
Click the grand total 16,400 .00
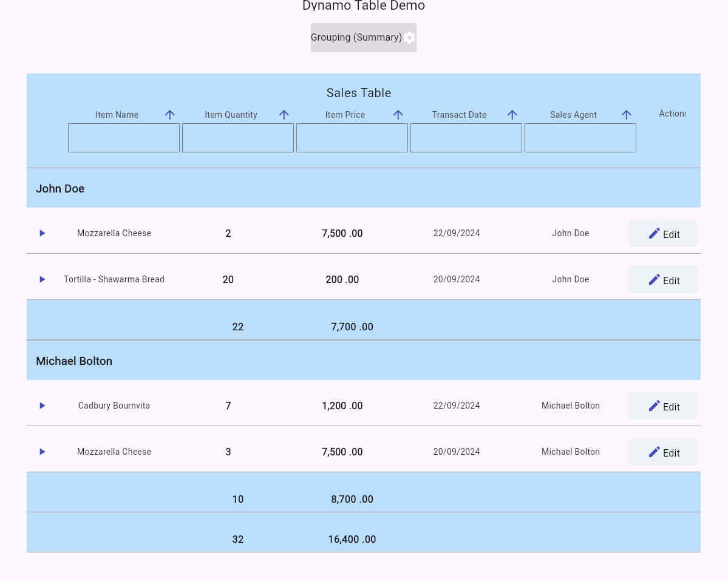pos(352,540)
